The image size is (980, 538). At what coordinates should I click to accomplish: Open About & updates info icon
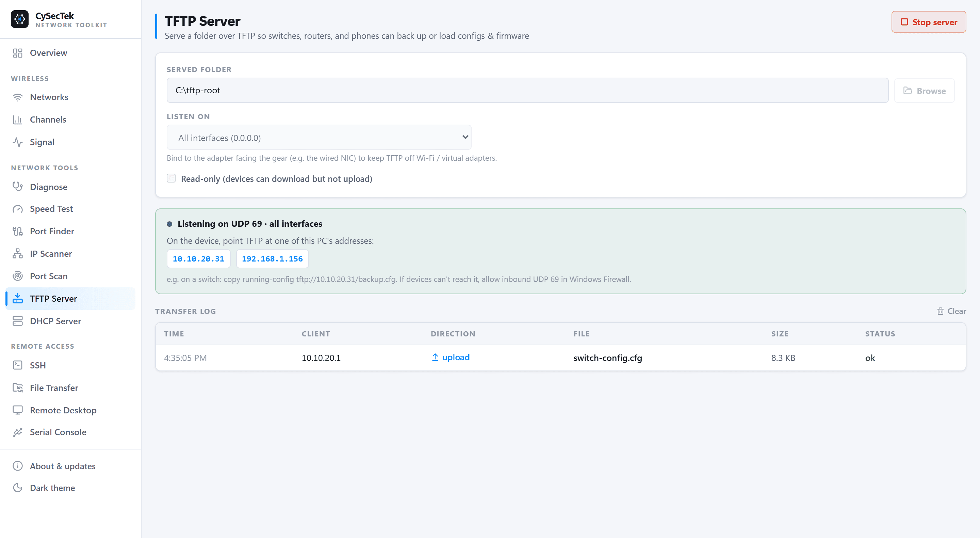[x=17, y=466]
